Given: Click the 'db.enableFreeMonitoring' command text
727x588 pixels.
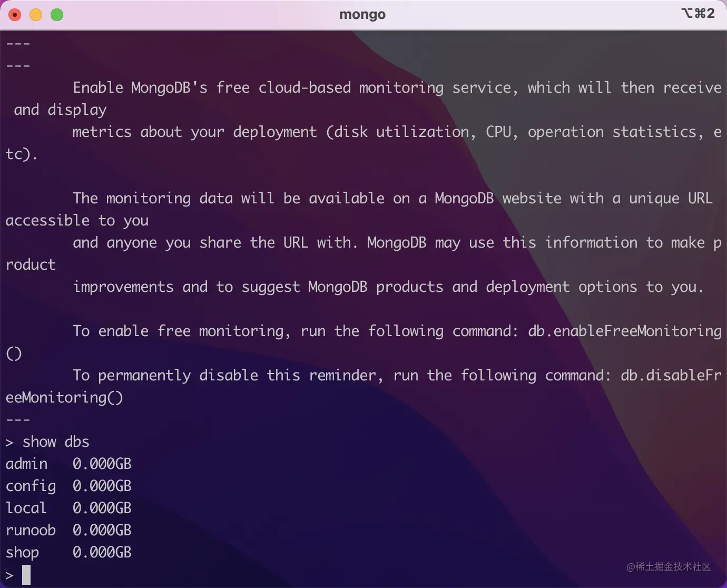Looking at the screenshot, I should [x=625, y=331].
